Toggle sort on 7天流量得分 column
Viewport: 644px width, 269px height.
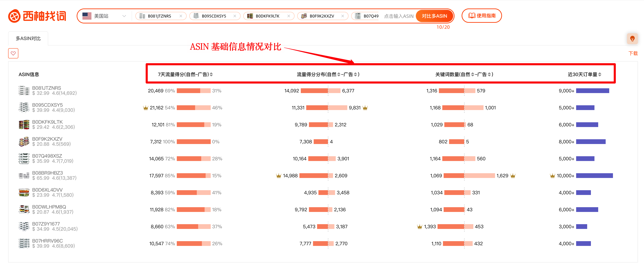(212, 74)
